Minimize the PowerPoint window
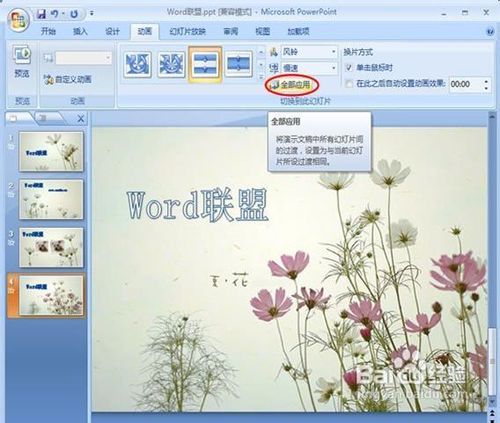500x423 pixels. (444, 13)
